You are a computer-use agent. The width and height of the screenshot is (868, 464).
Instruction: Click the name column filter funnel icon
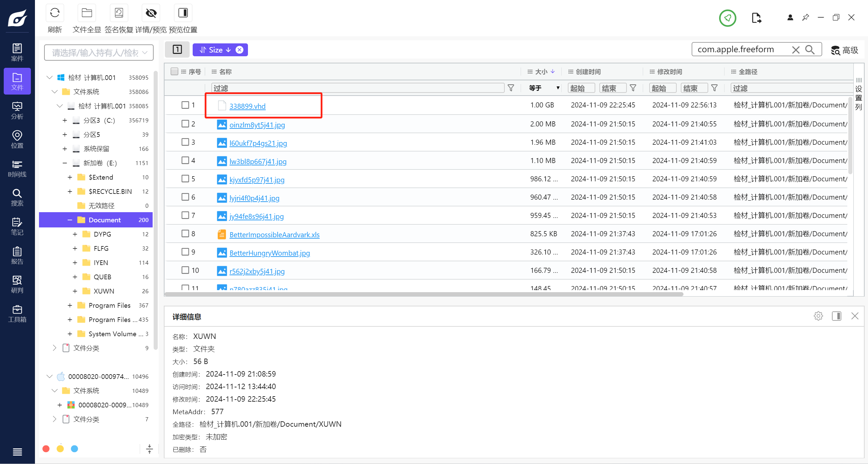point(510,88)
